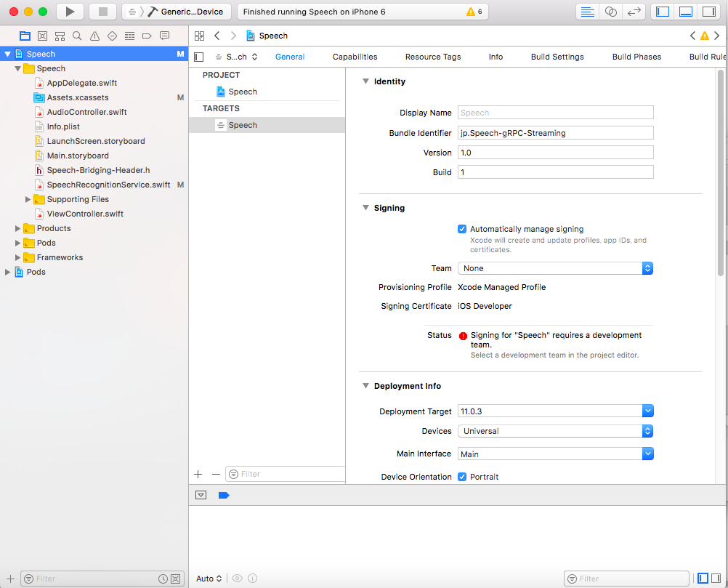Click the Version field
This screenshot has width=728, height=588.
click(555, 153)
